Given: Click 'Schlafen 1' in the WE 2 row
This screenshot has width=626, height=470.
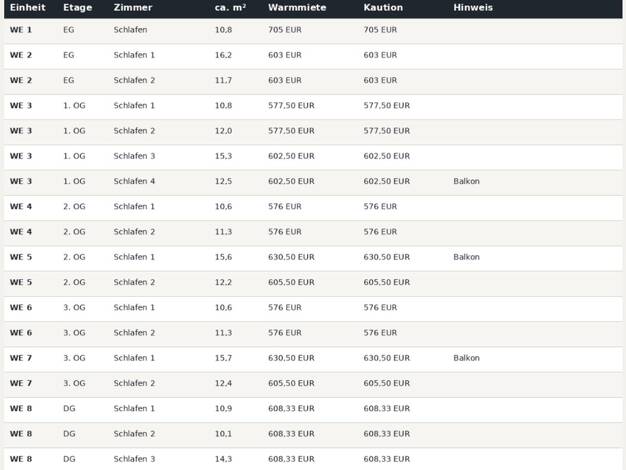Looking at the screenshot, I should pyautogui.click(x=134, y=55).
